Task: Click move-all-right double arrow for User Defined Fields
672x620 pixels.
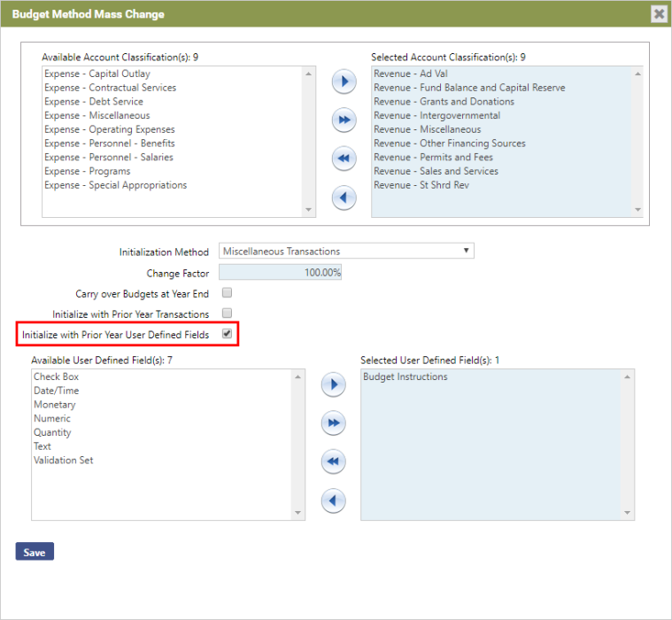Action: [333, 423]
